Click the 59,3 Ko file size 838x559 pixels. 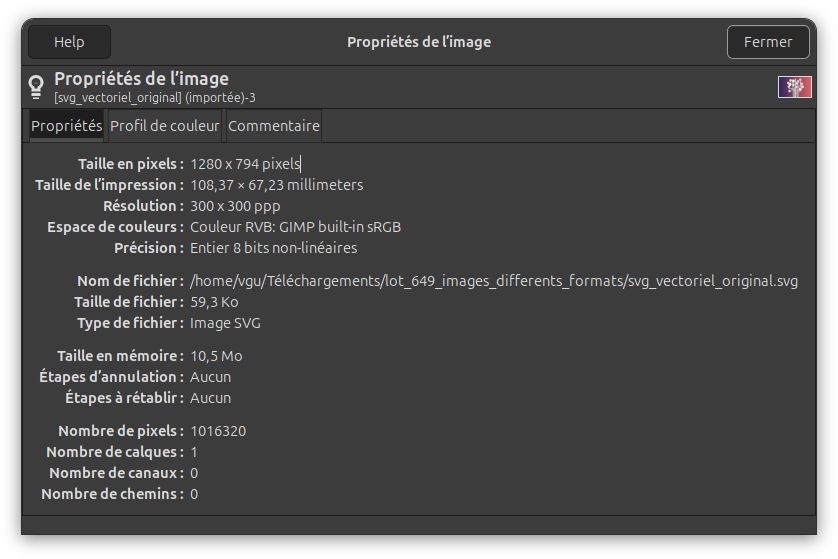coord(214,302)
